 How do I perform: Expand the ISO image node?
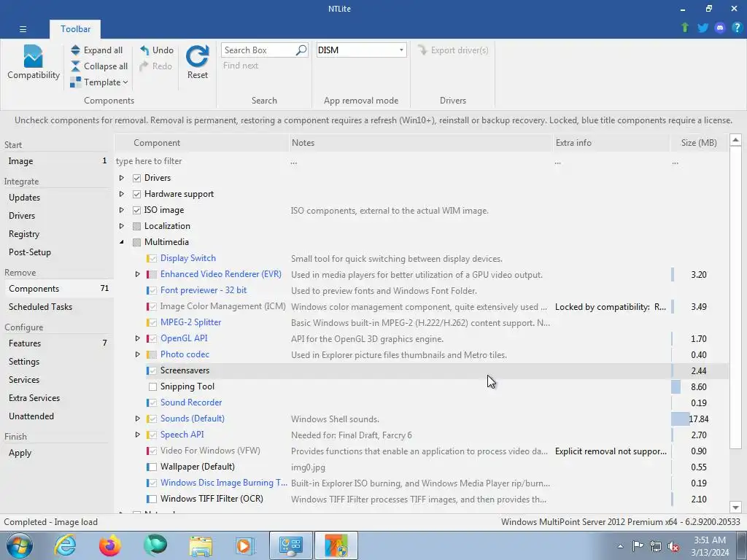pyautogui.click(x=122, y=210)
